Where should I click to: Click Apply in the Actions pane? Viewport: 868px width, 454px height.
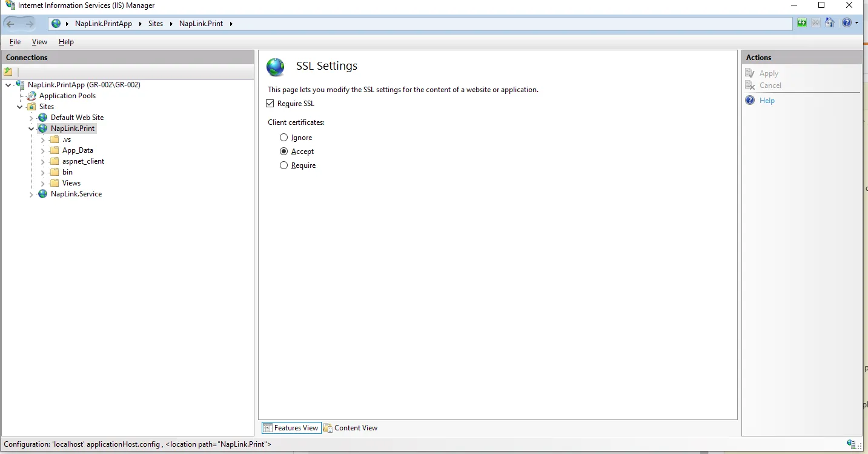(x=769, y=73)
